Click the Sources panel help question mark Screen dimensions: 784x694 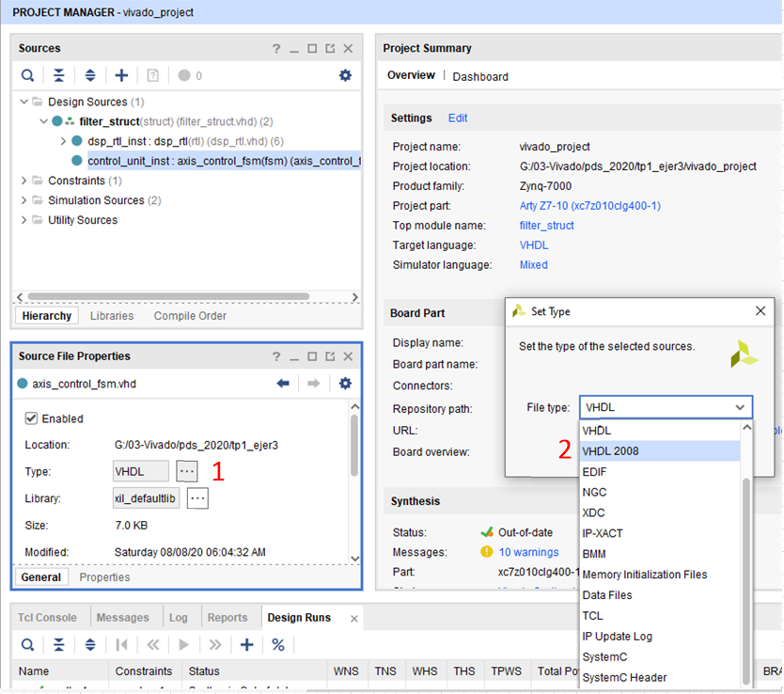click(x=276, y=49)
